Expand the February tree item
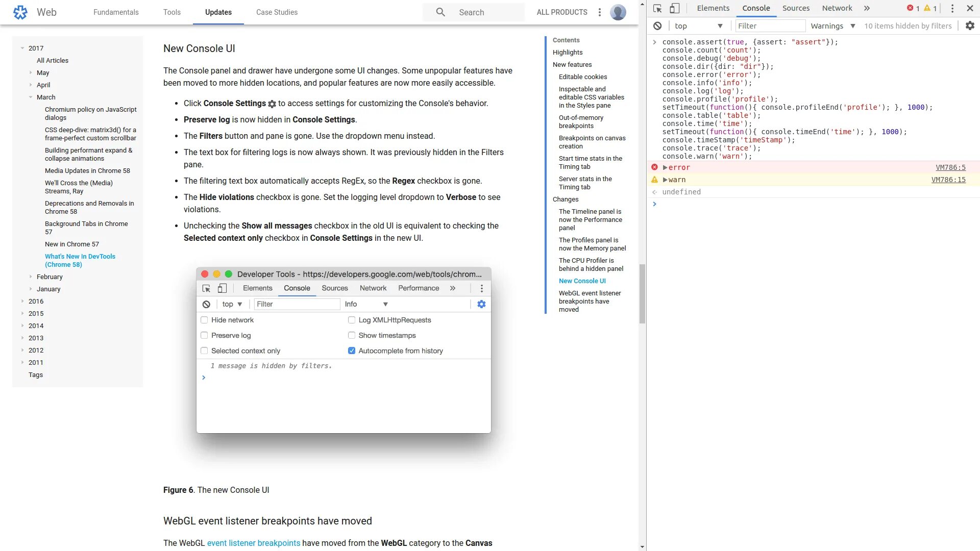980x551 pixels. click(31, 277)
